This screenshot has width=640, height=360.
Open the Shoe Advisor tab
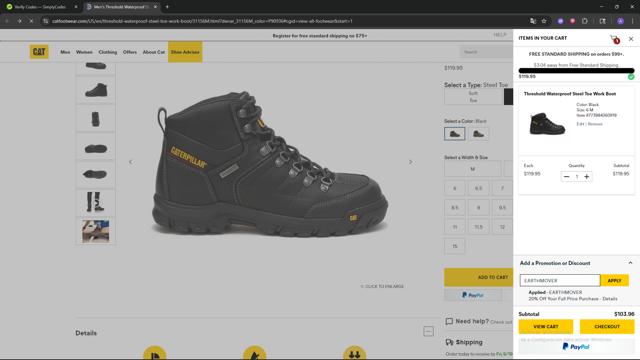185,52
